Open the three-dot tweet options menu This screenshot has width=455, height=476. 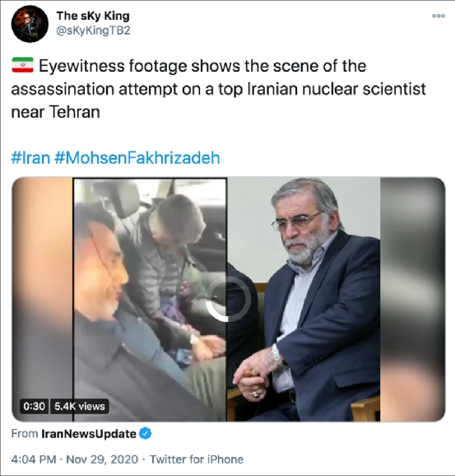[439, 16]
